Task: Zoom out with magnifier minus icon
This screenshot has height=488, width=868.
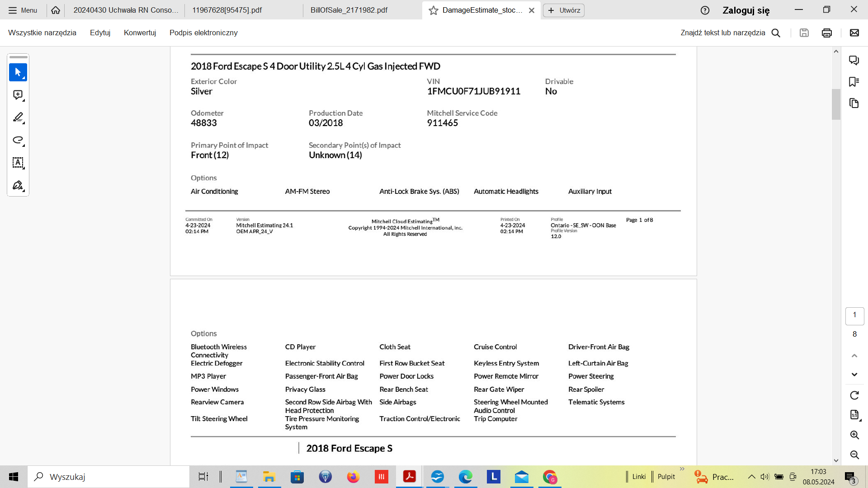Action: [x=854, y=455]
